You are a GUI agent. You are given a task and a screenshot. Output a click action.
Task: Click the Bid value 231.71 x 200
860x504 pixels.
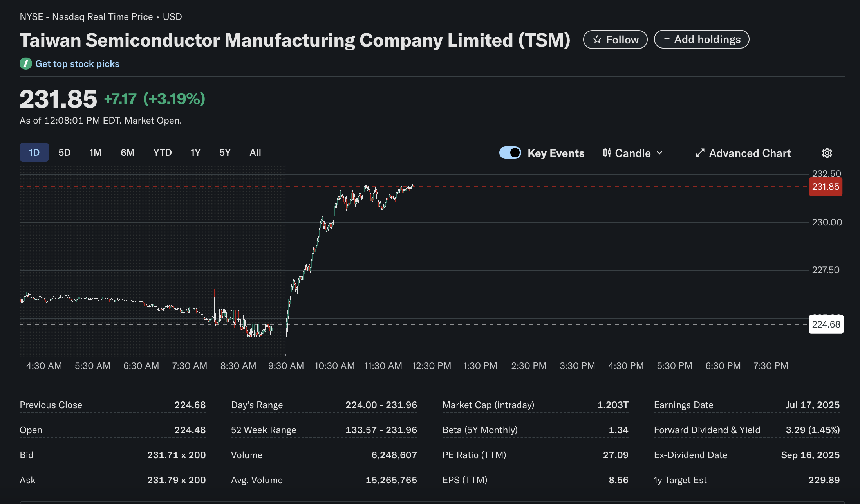coord(176,455)
